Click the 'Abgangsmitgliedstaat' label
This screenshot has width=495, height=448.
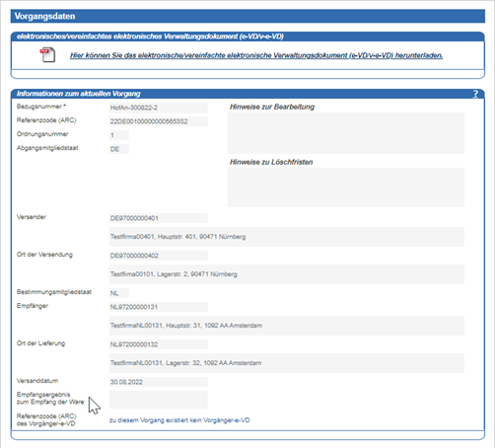tap(47, 148)
